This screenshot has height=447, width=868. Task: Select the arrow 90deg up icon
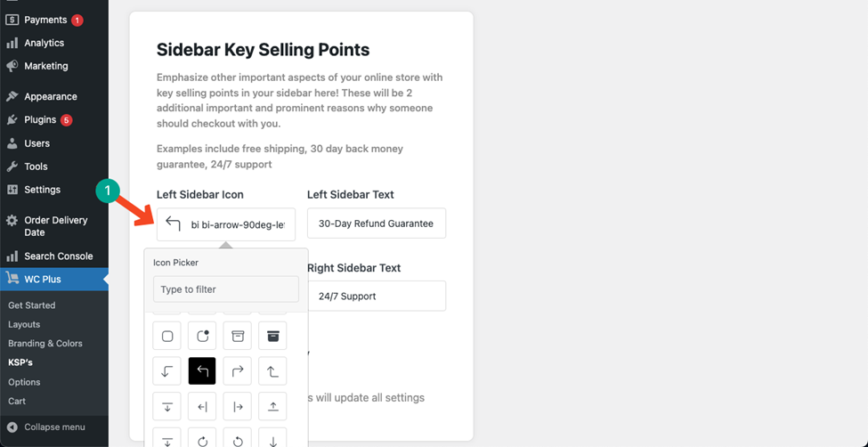point(273,371)
